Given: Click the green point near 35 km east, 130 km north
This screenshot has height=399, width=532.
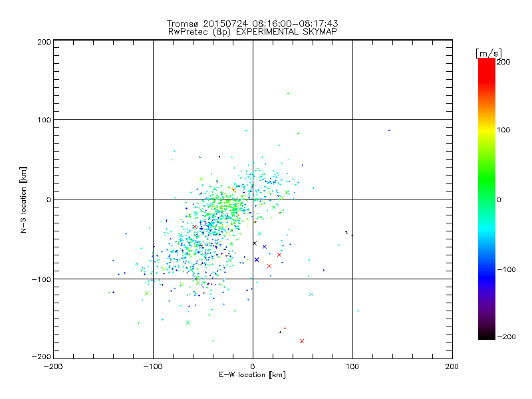Looking at the screenshot, I should coord(289,93).
